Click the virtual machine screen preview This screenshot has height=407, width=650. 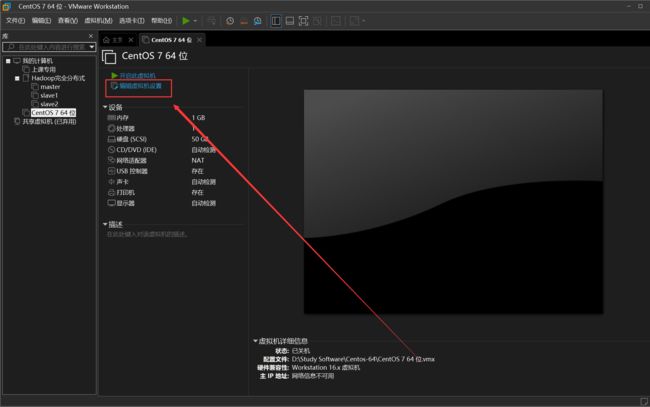(453, 202)
